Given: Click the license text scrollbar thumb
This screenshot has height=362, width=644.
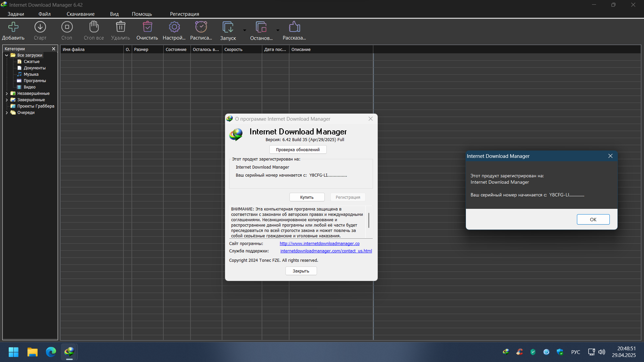Looking at the screenshot, I should 369,220.
